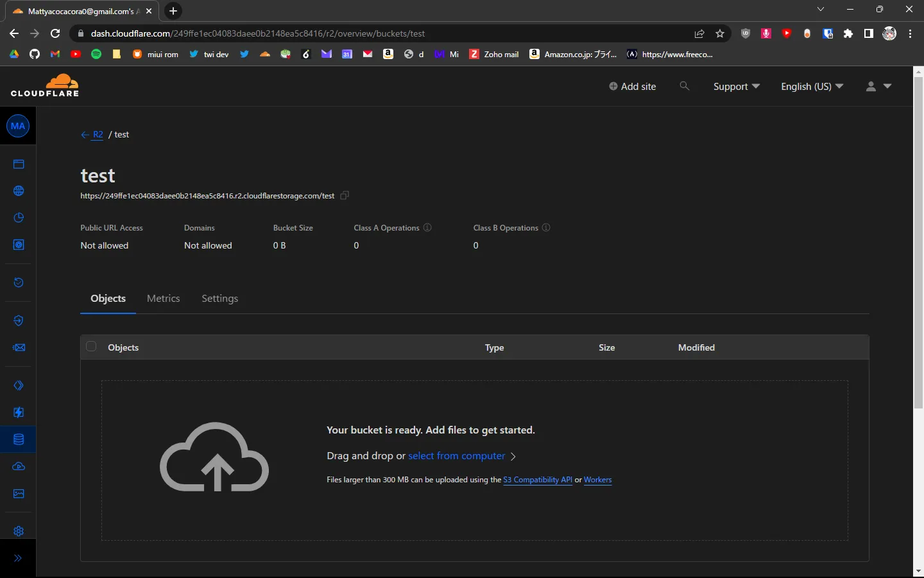Bookmark this page with star icon
Image resolution: width=924 pixels, height=578 pixels.
pyautogui.click(x=720, y=33)
